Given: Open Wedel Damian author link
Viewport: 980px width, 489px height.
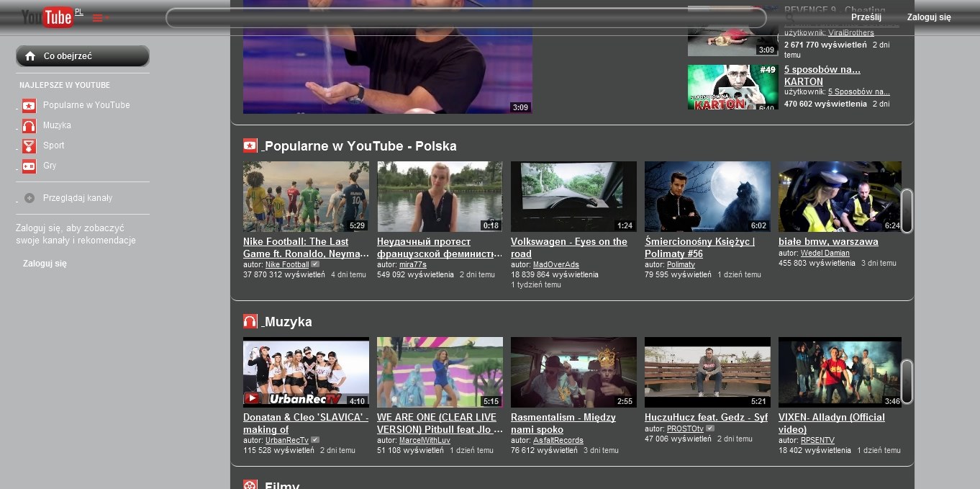Looking at the screenshot, I should pos(825,253).
